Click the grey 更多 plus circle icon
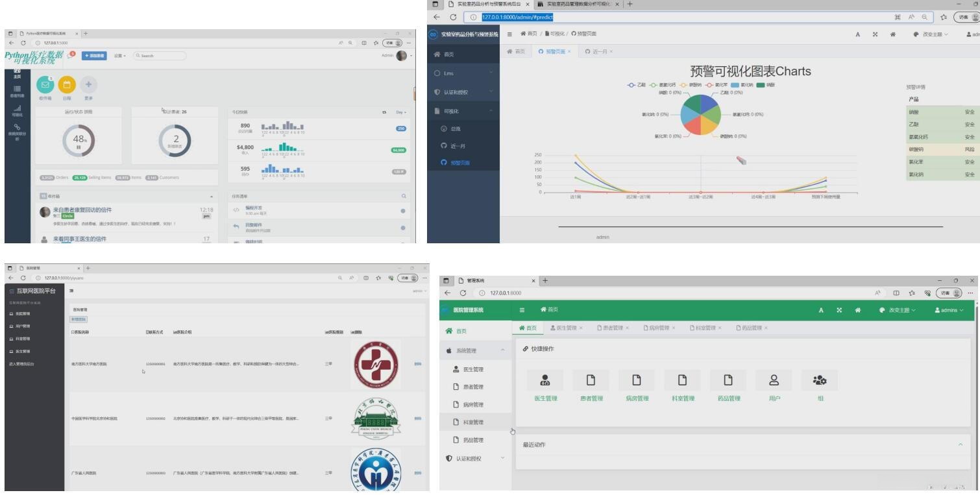980x495 pixels. click(89, 84)
